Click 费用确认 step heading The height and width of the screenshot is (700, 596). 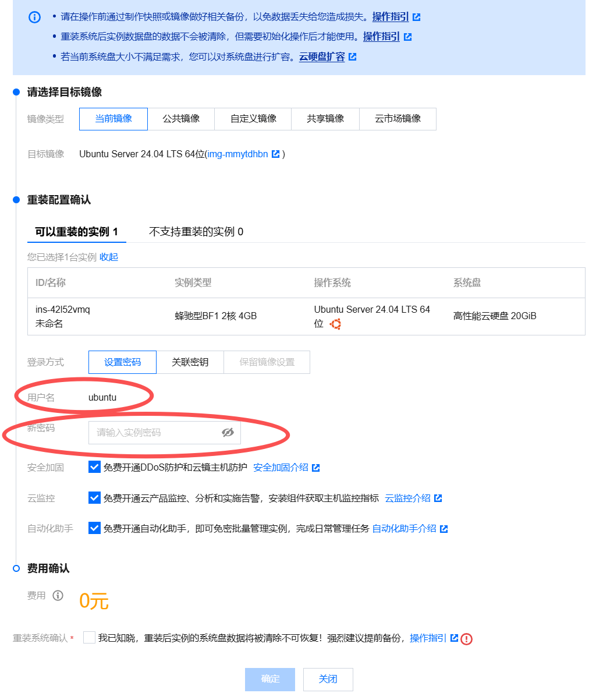pos(48,568)
